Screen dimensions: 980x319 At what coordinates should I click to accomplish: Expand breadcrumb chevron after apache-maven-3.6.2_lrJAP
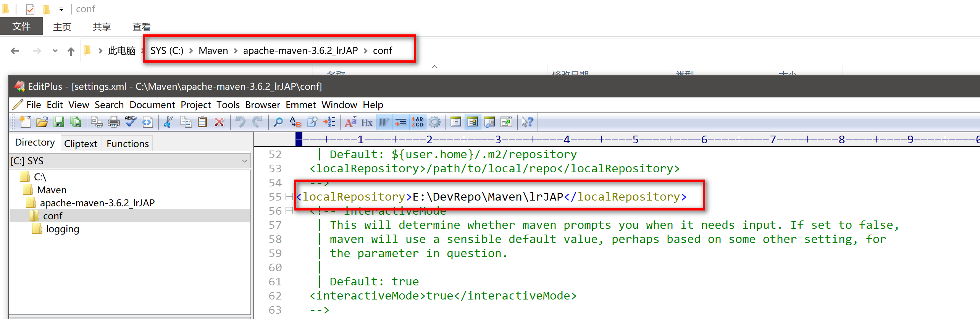point(365,50)
